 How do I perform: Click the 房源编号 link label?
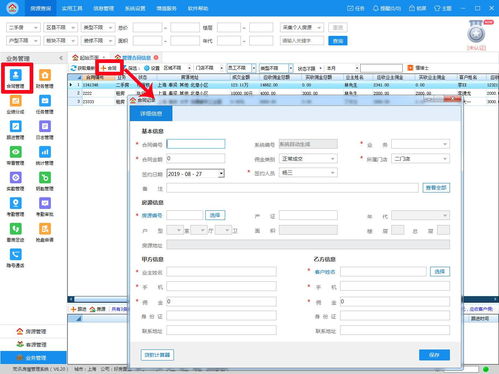point(152,215)
